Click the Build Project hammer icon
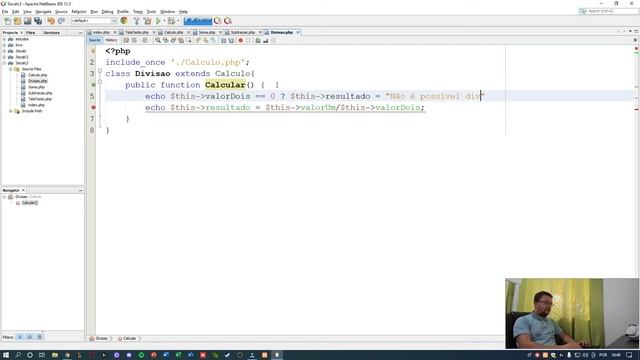Screen dimensions: 640x360 click(x=137, y=21)
